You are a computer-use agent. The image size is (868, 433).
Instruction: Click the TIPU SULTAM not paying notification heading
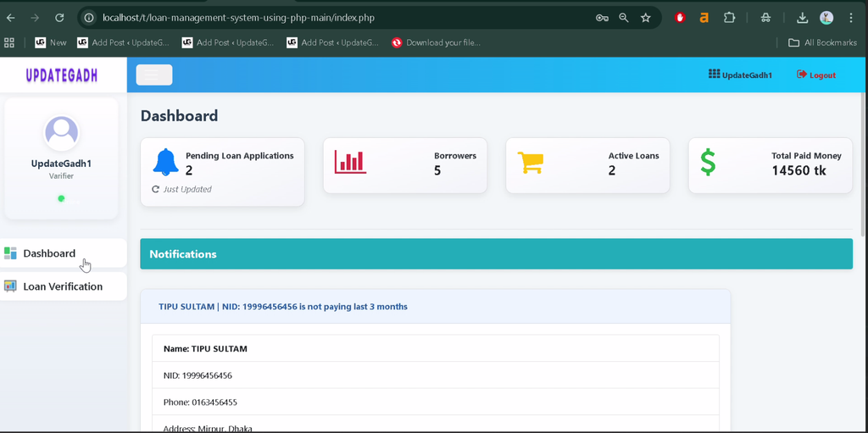pos(283,306)
